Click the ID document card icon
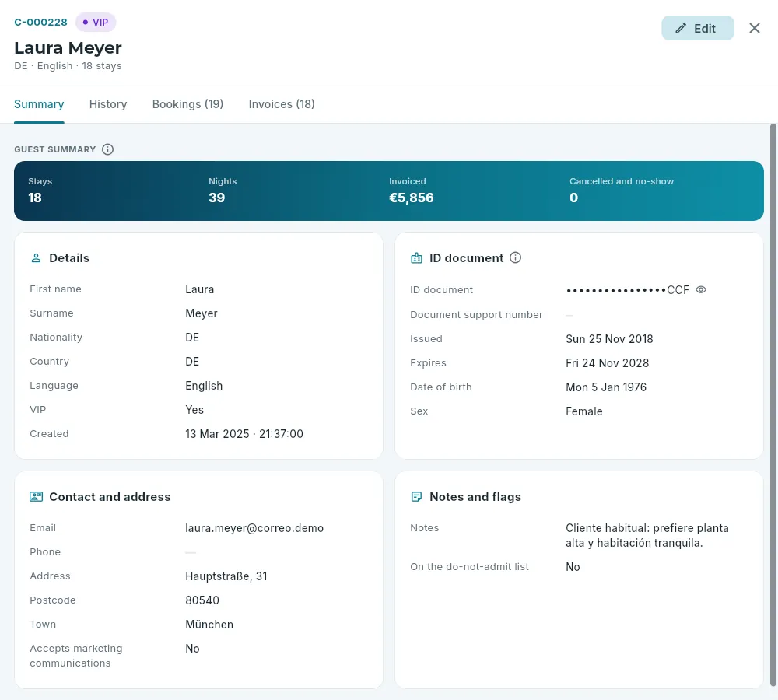 [416, 258]
